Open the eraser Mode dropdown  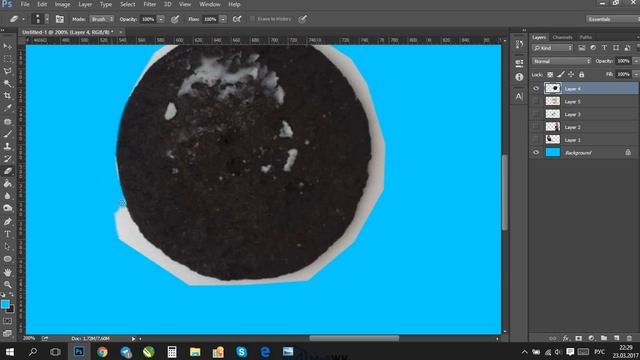(x=102, y=19)
